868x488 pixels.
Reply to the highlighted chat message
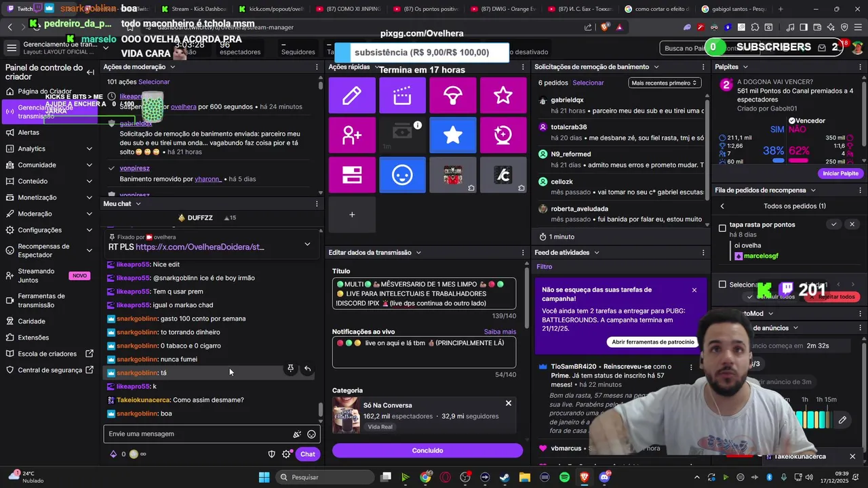coord(307,369)
